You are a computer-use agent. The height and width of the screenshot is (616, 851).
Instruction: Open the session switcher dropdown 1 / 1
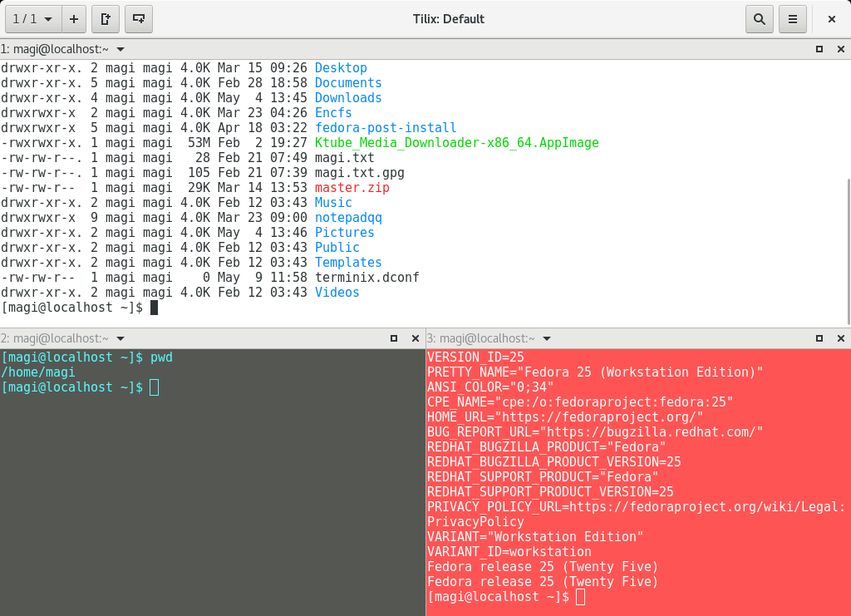coord(33,19)
